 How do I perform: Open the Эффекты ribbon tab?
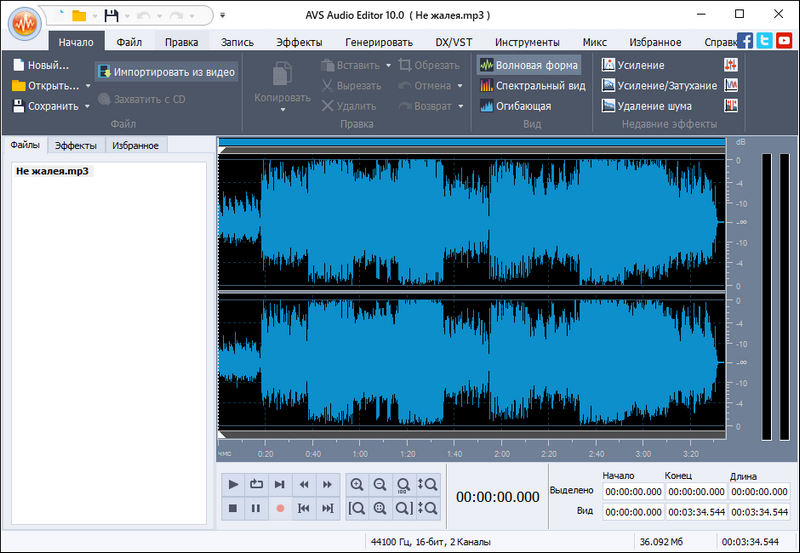click(299, 42)
